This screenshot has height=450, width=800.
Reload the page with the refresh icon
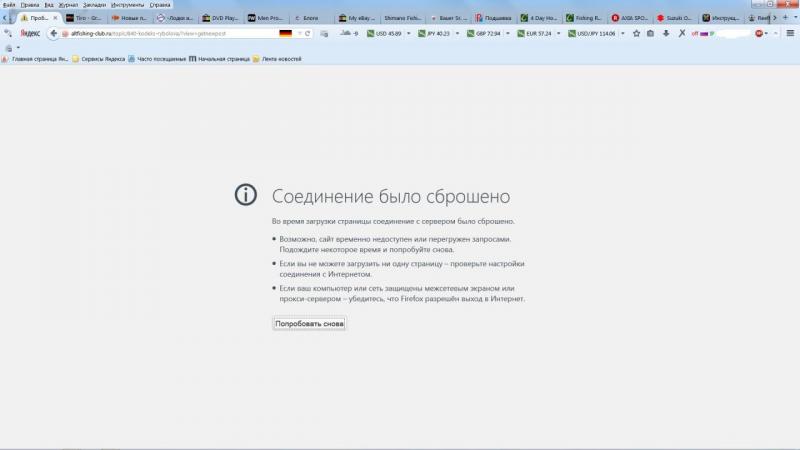pyautogui.click(x=307, y=33)
